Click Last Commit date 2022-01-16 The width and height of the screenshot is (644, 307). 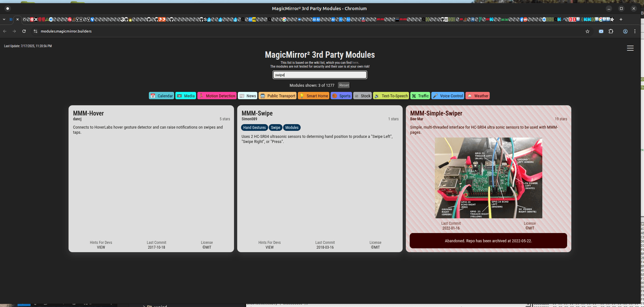[451, 228]
